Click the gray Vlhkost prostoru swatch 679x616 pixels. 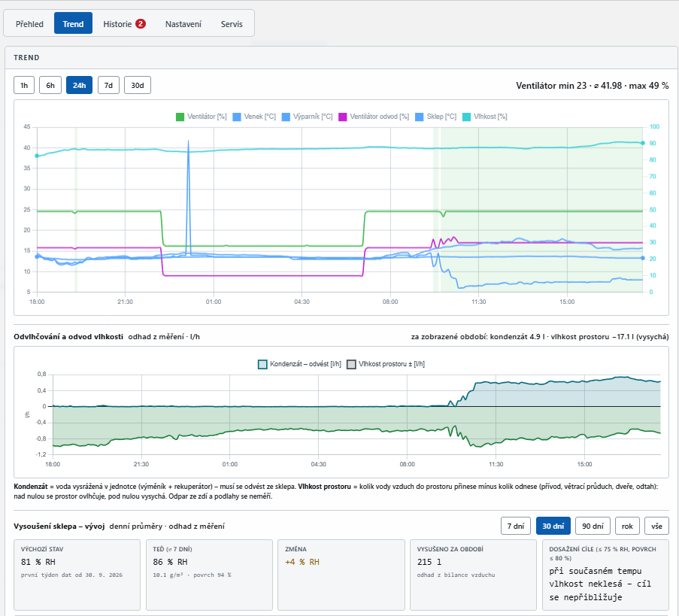point(351,364)
